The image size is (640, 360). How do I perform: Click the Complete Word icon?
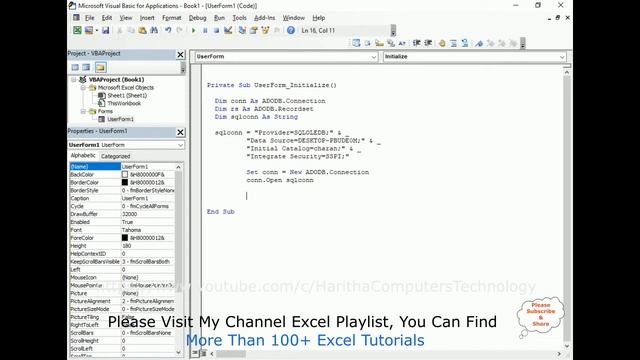[402, 43]
